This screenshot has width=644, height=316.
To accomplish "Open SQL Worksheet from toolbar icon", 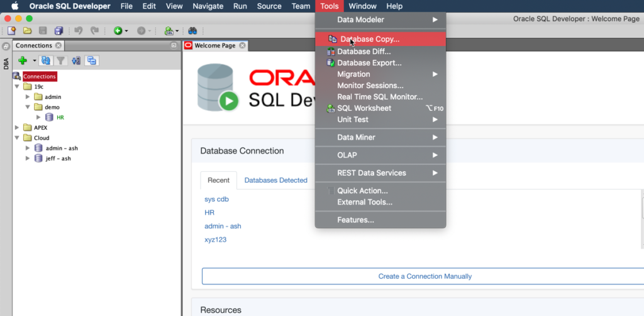I will pos(169,30).
